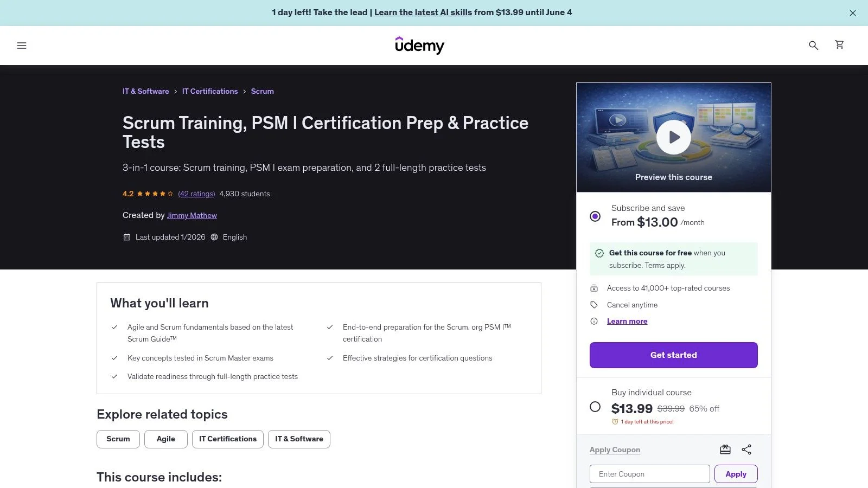868x488 pixels.
Task: Click the Udemy logo
Action: coord(419,45)
